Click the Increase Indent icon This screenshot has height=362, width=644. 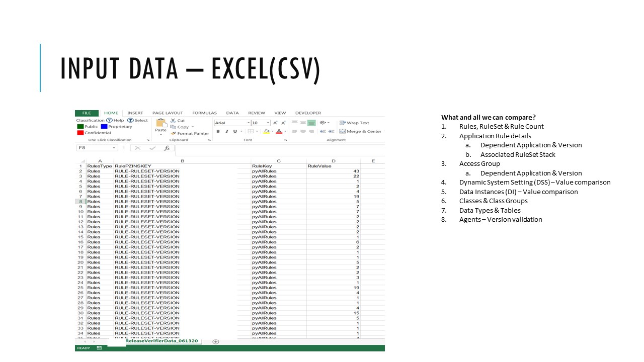(331, 131)
